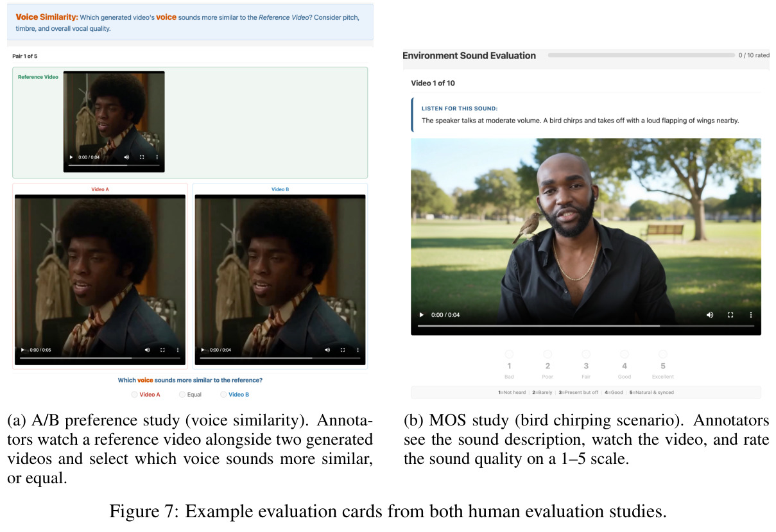Mute the park video volume icon
The image size is (776, 532).
click(710, 315)
